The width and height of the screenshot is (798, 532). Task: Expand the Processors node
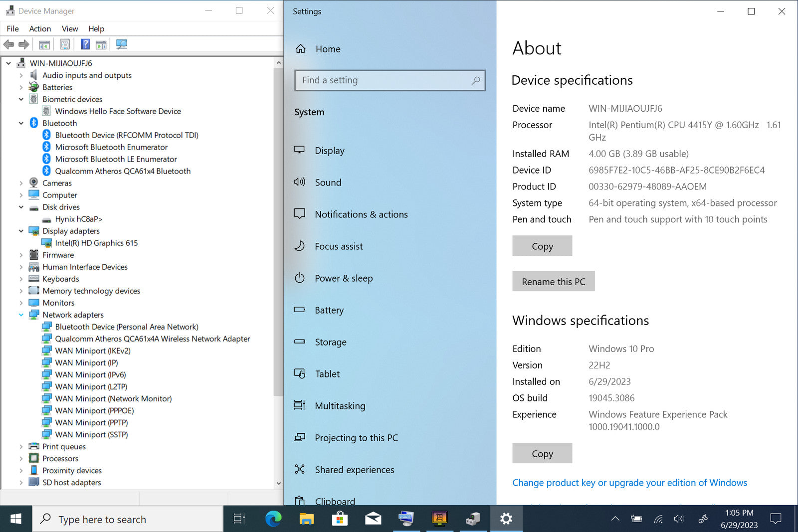pyautogui.click(x=21, y=458)
